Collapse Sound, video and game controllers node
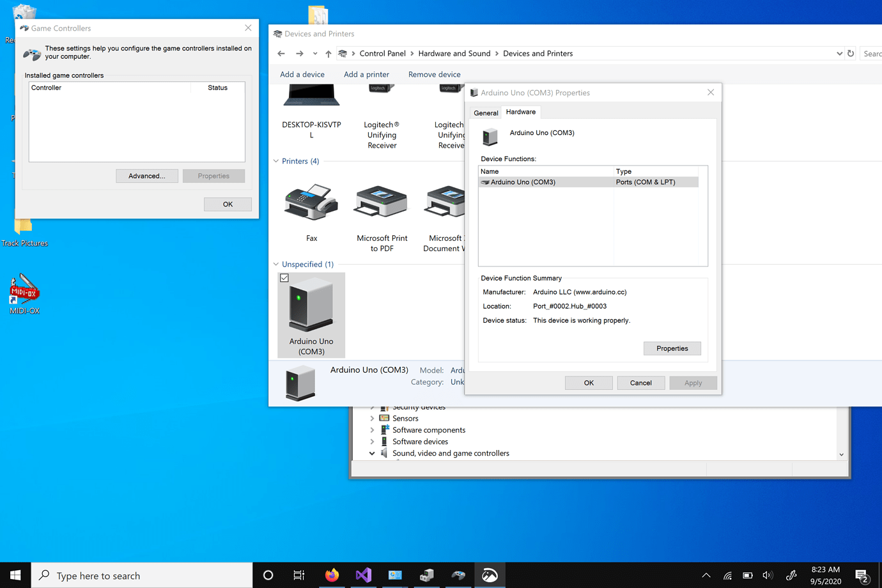The height and width of the screenshot is (588, 882). [x=372, y=453]
